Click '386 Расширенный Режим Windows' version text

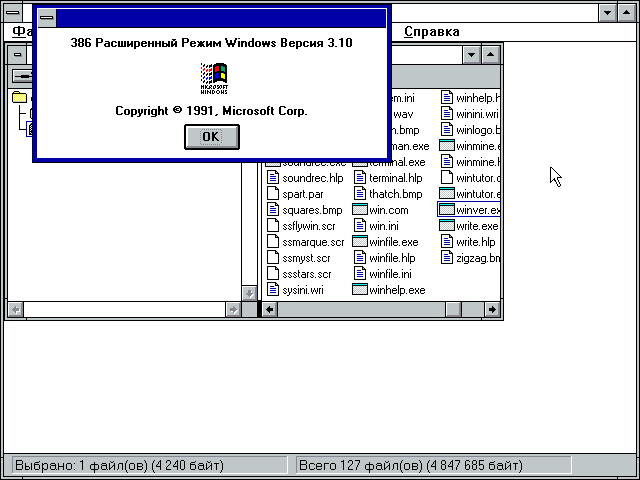(x=211, y=43)
